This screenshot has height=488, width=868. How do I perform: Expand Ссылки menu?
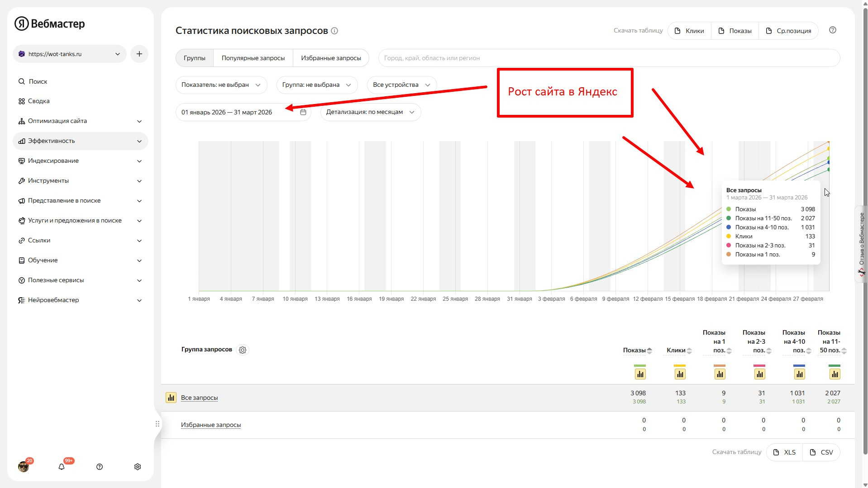(81, 241)
